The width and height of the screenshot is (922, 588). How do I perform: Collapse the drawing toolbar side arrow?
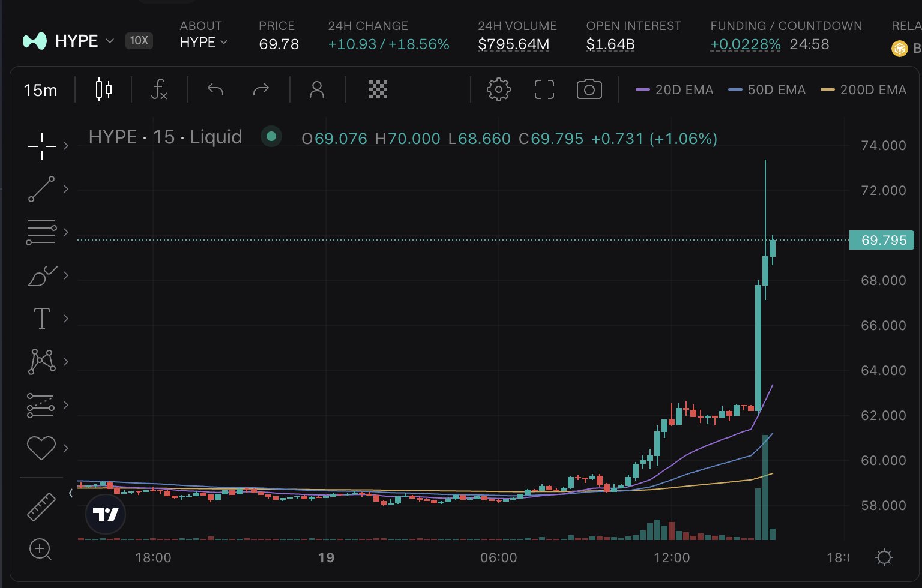coord(71,493)
